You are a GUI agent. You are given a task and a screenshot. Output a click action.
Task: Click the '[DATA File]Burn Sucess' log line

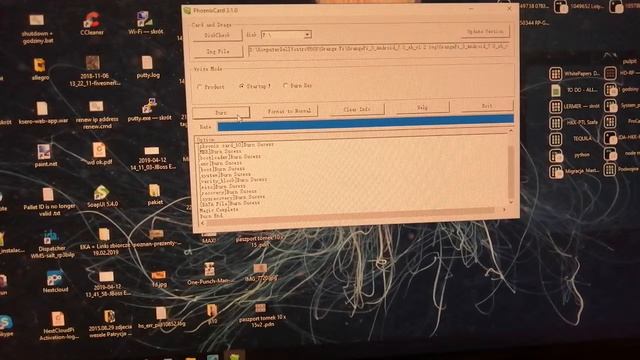229,203
